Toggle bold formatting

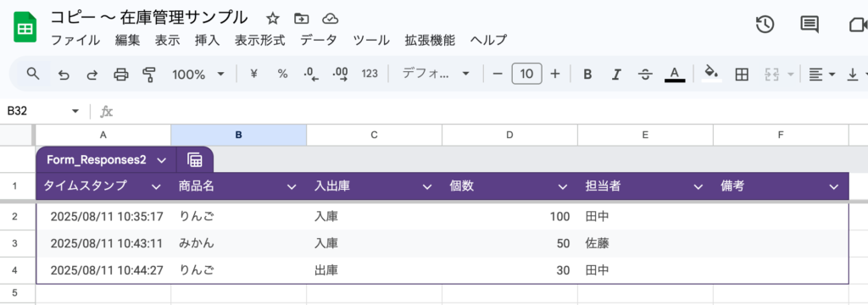[x=588, y=75]
